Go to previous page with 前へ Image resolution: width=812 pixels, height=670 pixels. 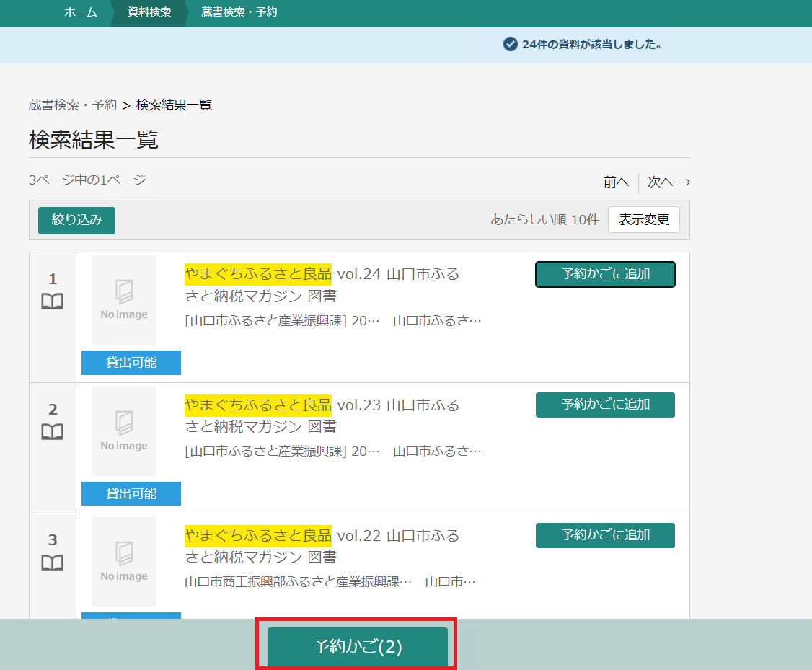(x=616, y=182)
